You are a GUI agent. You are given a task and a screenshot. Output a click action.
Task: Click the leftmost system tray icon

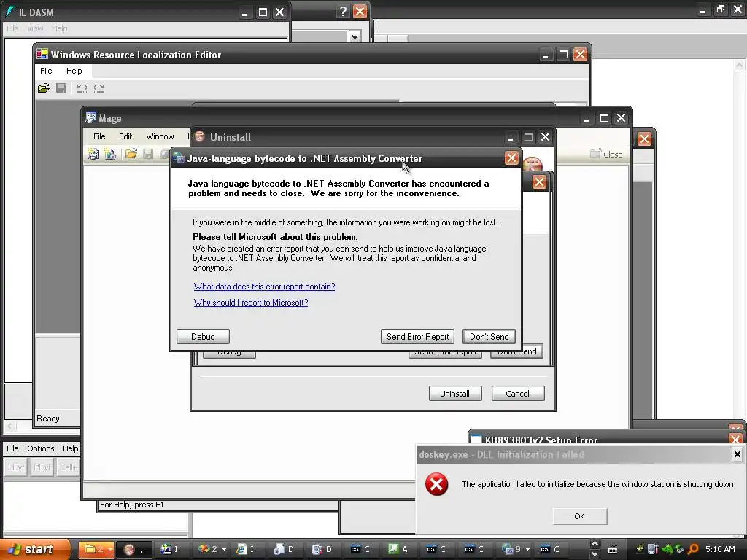[640, 549]
